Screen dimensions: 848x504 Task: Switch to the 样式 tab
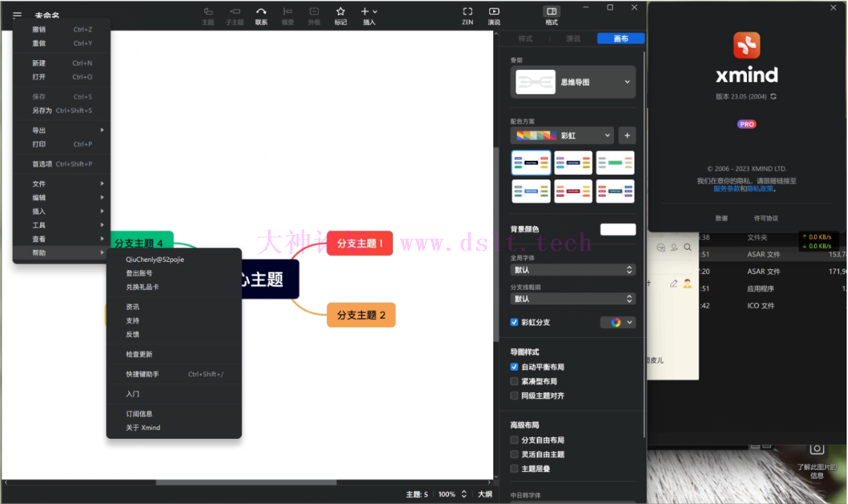(x=526, y=39)
